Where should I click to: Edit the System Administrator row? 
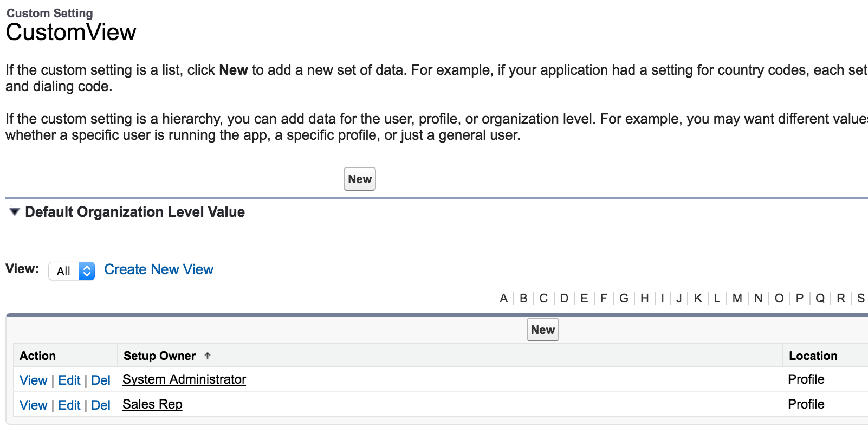point(69,380)
